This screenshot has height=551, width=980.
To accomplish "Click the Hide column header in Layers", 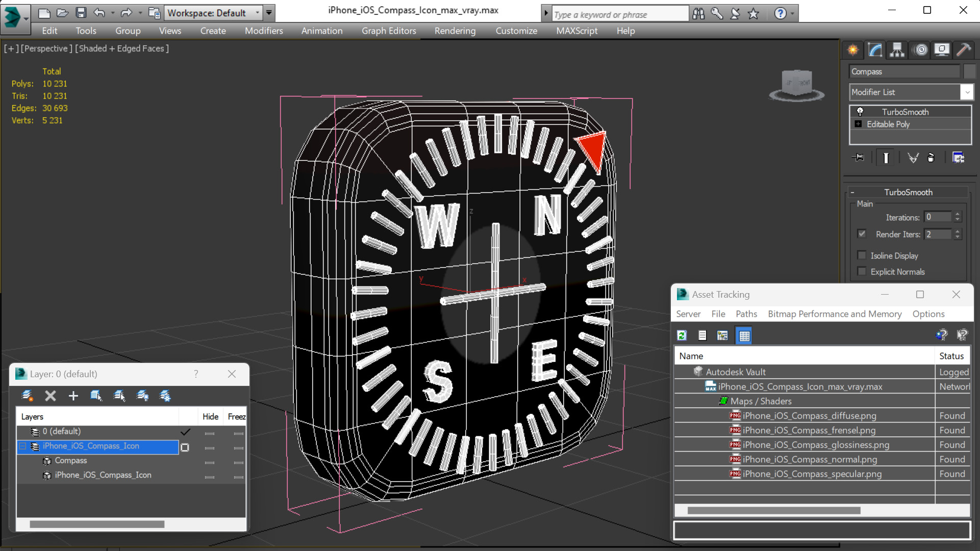I will [210, 416].
